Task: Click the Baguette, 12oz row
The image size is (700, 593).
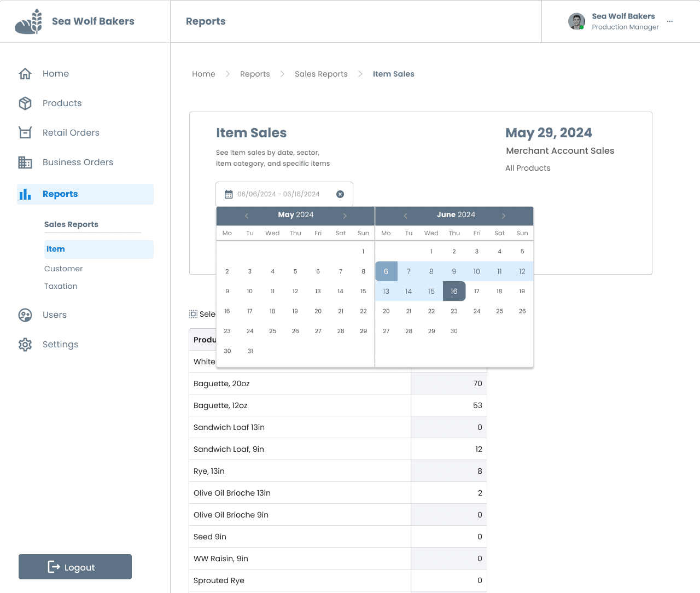Action: click(338, 405)
